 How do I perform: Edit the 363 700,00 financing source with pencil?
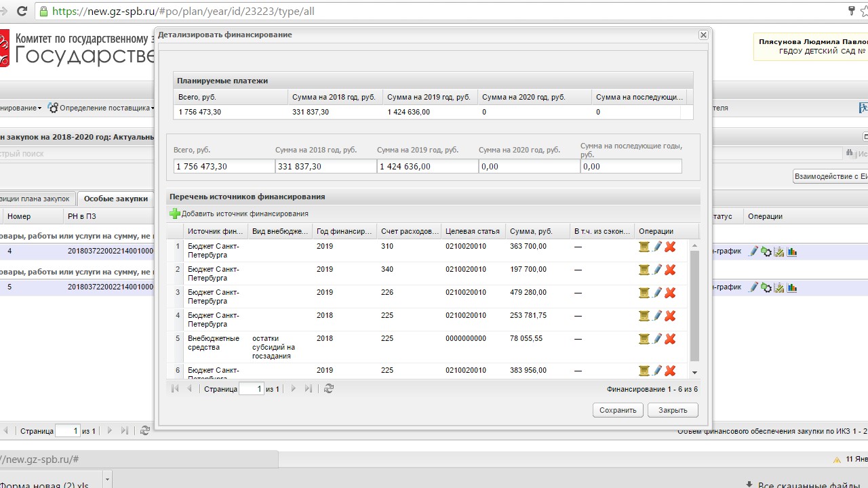[657, 247]
